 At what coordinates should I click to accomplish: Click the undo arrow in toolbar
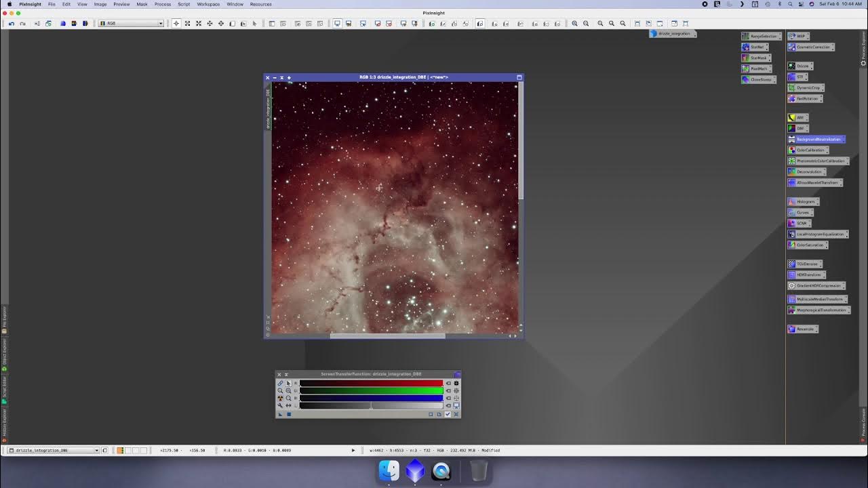(x=12, y=23)
